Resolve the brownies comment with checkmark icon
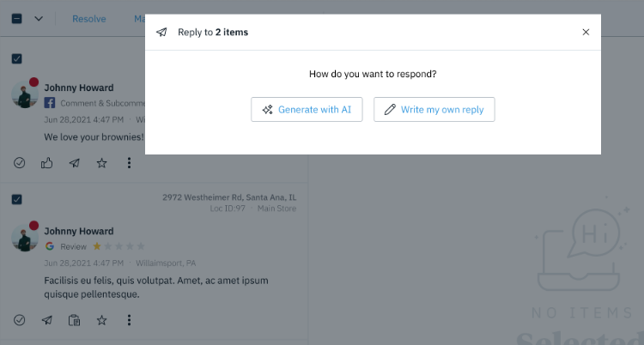The width and height of the screenshot is (644, 345). pyautogui.click(x=19, y=163)
